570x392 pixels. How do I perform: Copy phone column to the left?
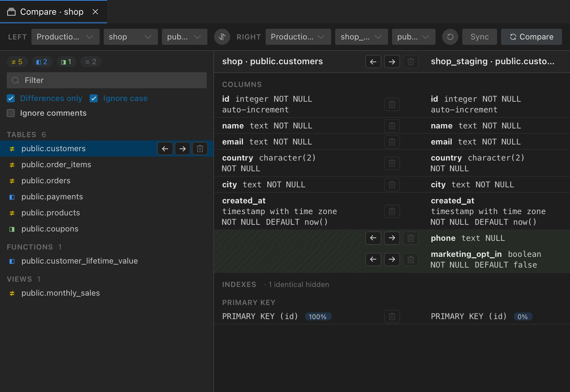coord(373,238)
